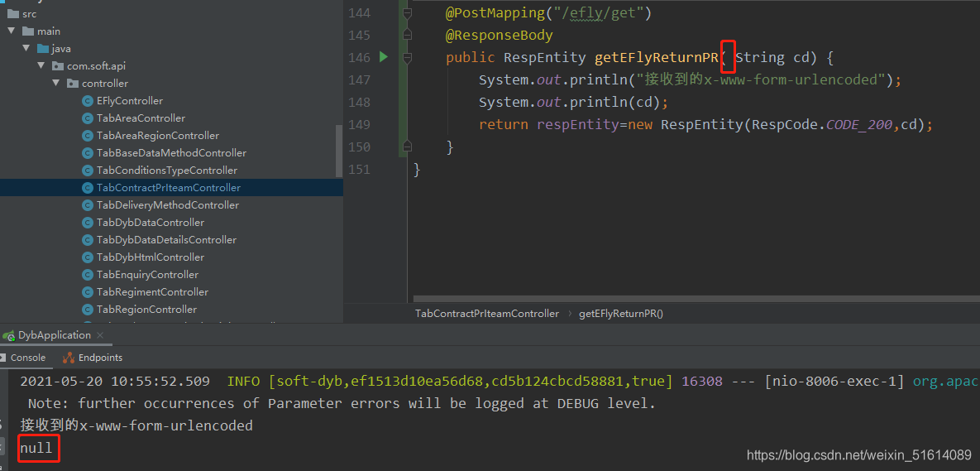Click class icon of TabDybDataController
The width and height of the screenshot is (980, 471).
(88, 223)
